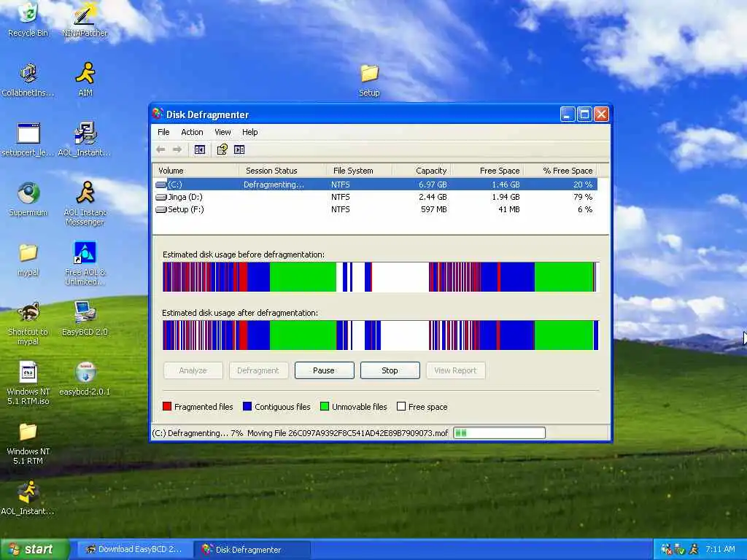747x560 pixels.
Task: Click the 6.97 GB capacity cell
Action: point(433,184)
